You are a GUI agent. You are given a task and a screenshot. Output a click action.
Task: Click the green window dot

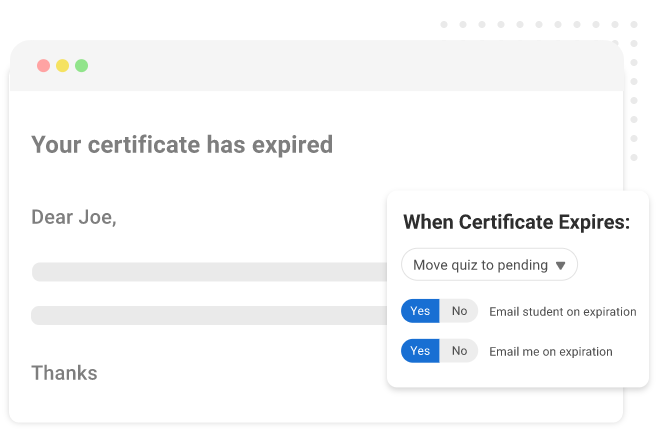(x=81, y=66)
